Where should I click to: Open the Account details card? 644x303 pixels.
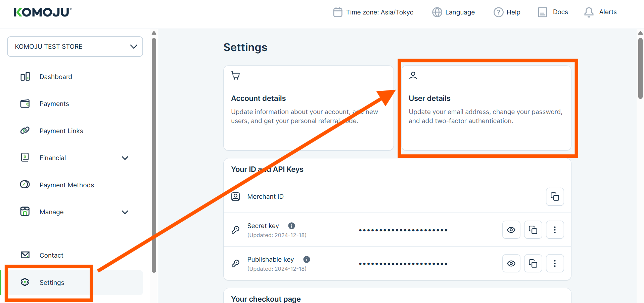308,108
